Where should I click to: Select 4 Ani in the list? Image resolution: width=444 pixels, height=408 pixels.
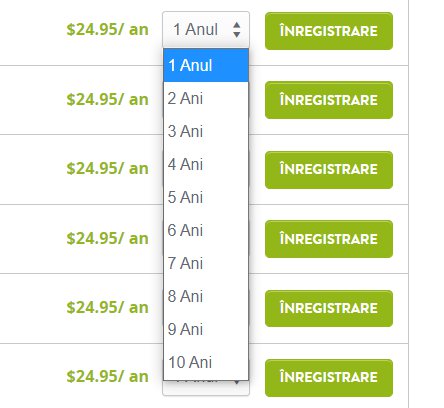tap(206, 164)
